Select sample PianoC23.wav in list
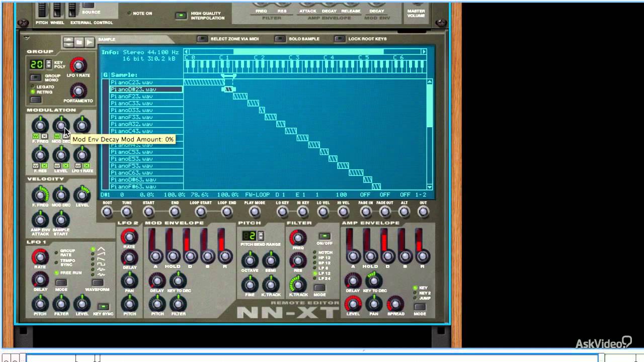644x362 pixels. click(x=146, y=82)
